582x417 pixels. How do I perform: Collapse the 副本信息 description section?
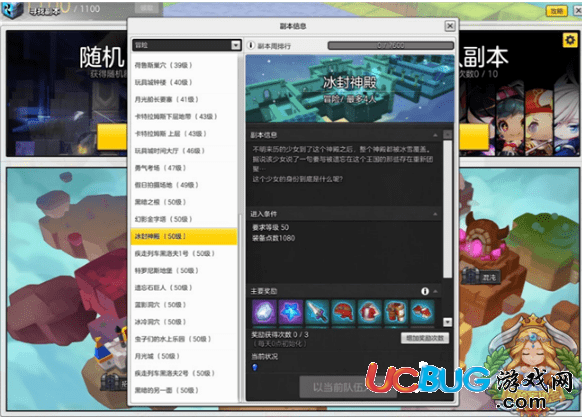click(x=435, y=135)
